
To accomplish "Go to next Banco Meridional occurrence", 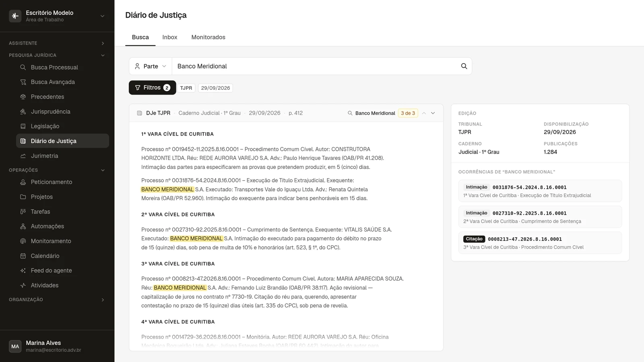I will click(x=433, y=113).
